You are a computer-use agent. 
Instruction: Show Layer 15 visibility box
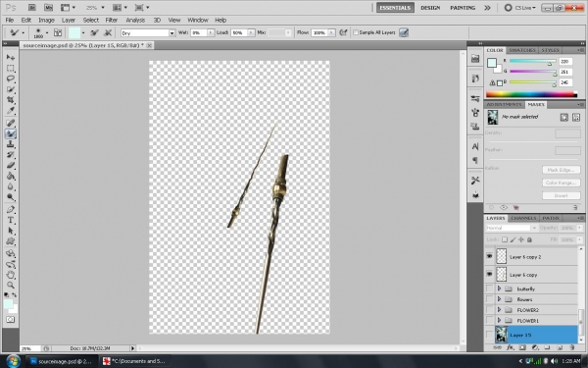click(x=489, y=335)
